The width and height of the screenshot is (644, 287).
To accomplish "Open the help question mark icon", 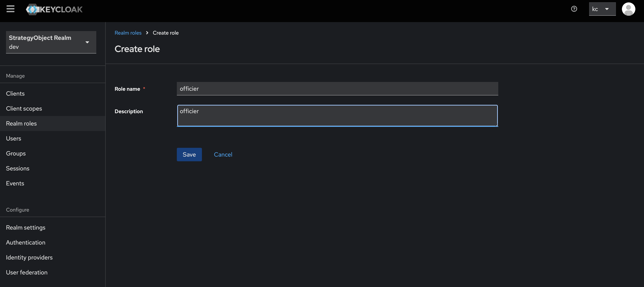I will click(x=574, y=9).
